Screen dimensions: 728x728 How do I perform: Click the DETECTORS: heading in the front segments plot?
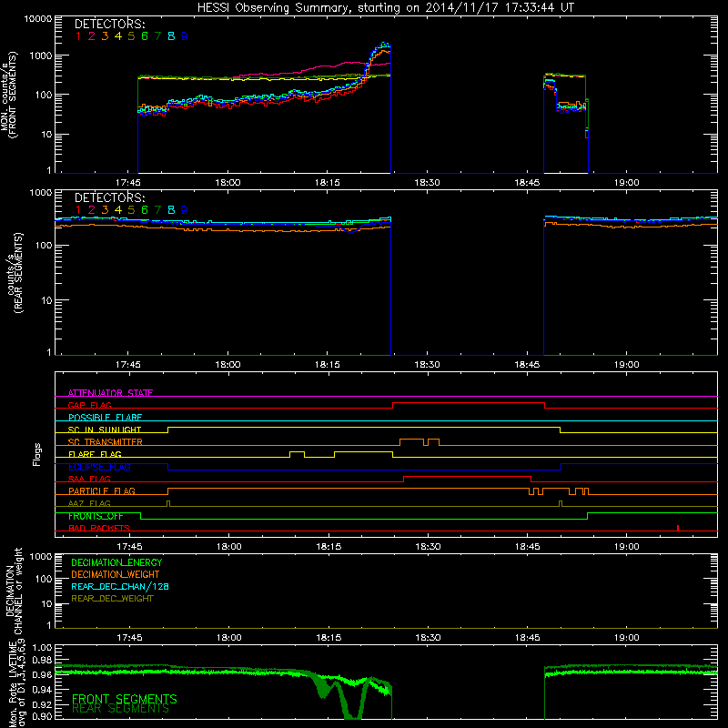(109, 25)
